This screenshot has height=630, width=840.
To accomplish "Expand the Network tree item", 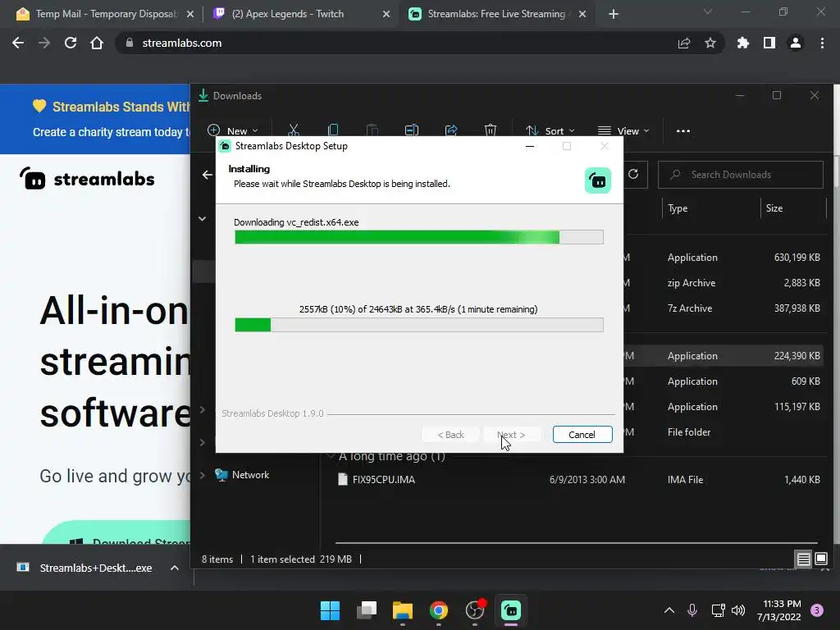I will [x=203, y=475].
